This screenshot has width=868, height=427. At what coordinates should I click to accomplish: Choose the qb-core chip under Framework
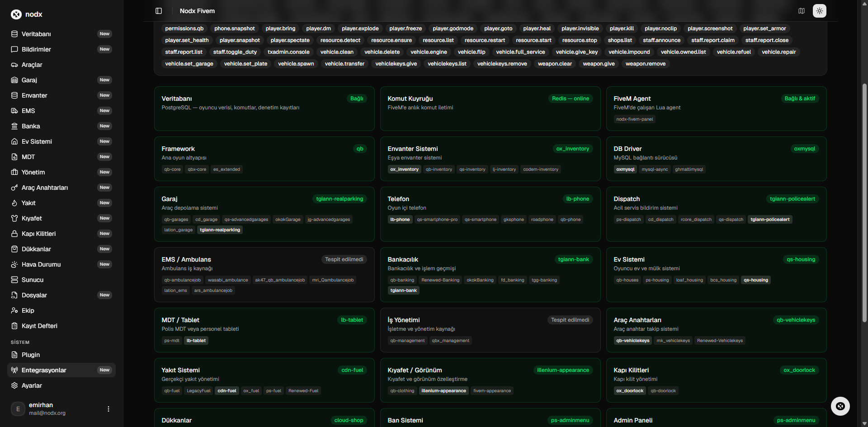172,169
